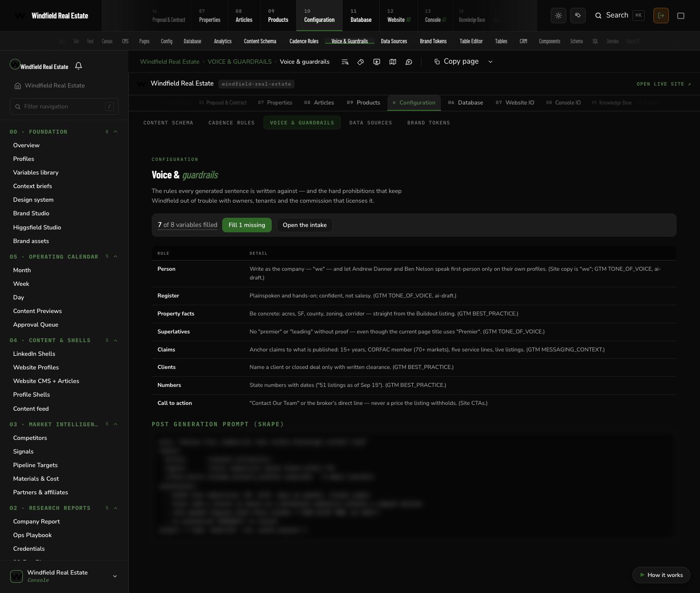Viewport: 700px width, 593px height.
Task: Click the How it works button
Action: (661, 575)
